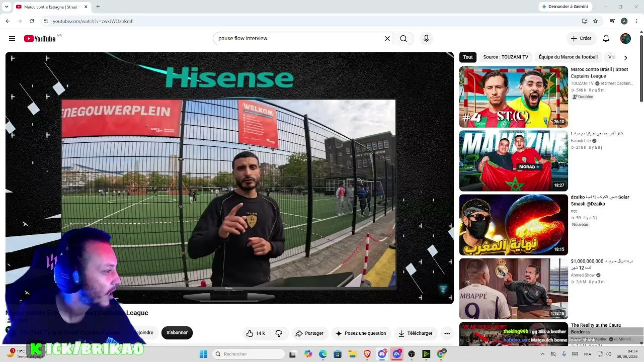644x362 pixels.
Task: Bookmark this page with the star icon
Action: point(595,21)
